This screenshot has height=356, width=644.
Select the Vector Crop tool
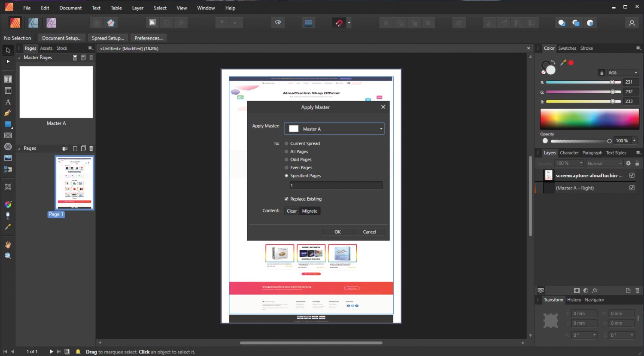pos(8,187)
